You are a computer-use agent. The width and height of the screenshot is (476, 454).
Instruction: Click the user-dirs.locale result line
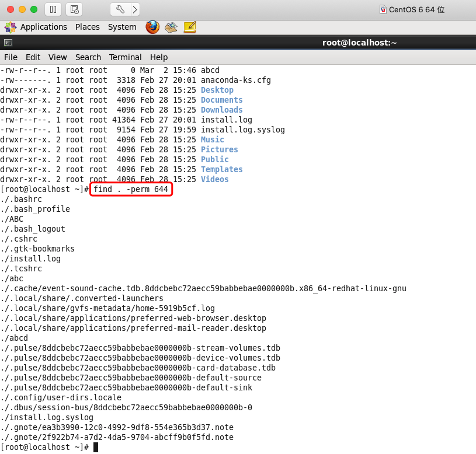click(61, 397)
